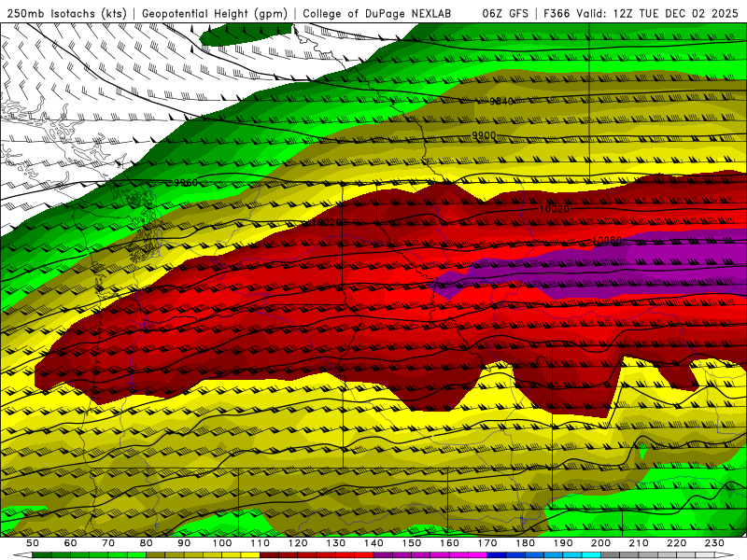Click the 110 label on the color scale
Image resolution: width=747 pixels, height=560 pixels.
(260, 543)
